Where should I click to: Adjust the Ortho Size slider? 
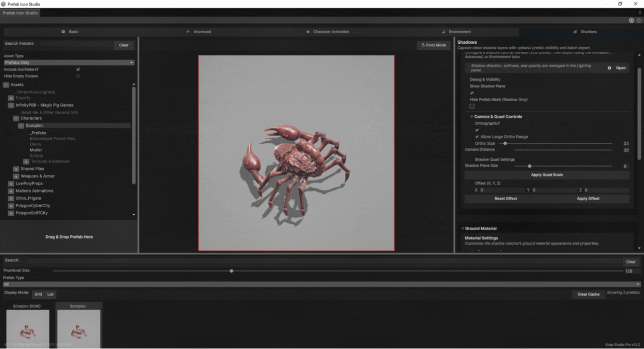[x=555, y=143]
